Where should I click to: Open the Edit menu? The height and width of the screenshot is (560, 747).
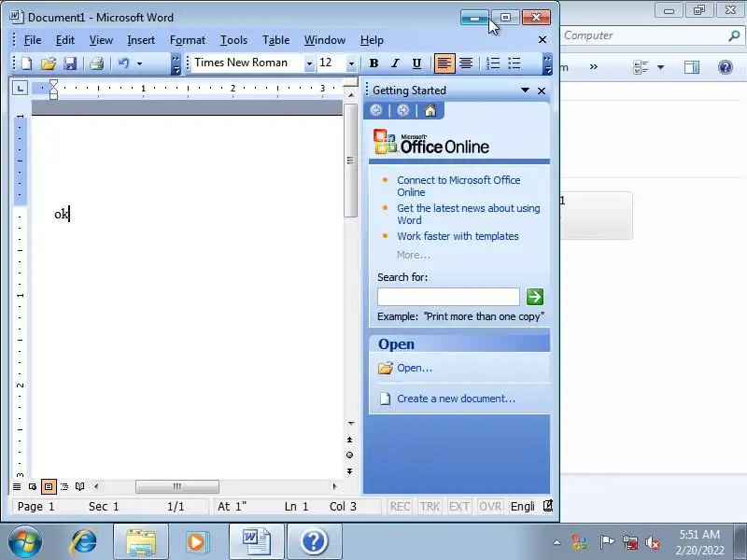(64, 40)
